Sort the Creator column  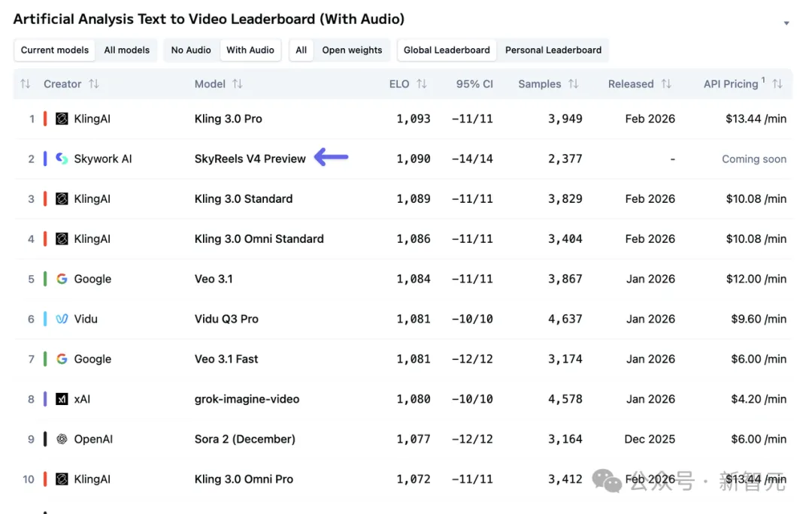click(94, 84)
